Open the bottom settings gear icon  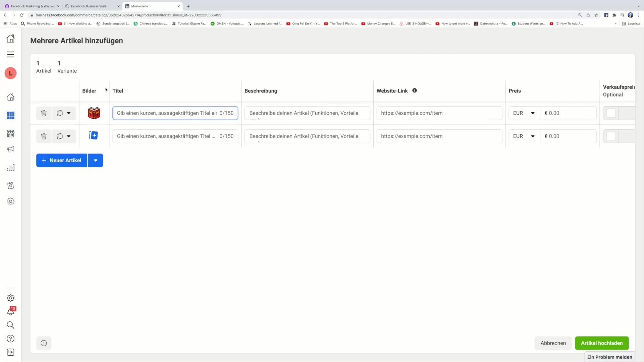(x=10, y=298)
